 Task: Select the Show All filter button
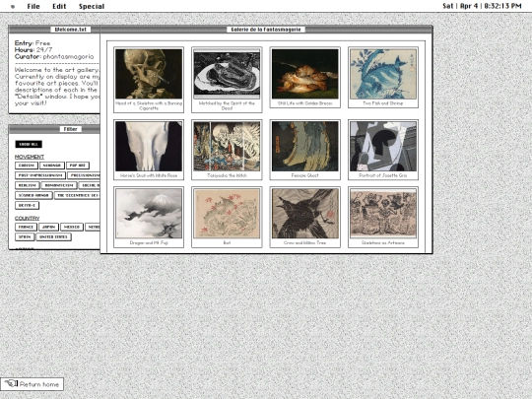coord(29,144)
